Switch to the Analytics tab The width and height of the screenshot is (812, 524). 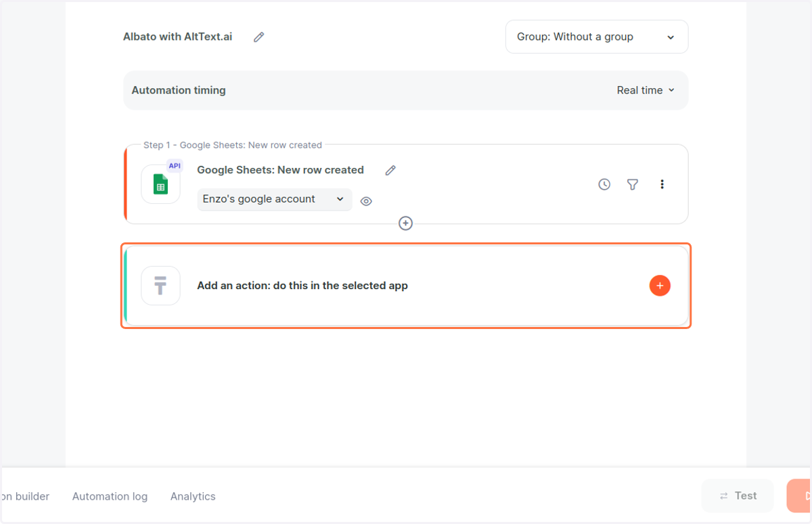(x=193, y=496)
